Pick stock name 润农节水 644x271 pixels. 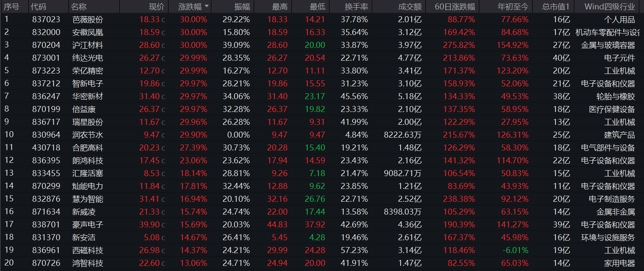pos(88,135)
